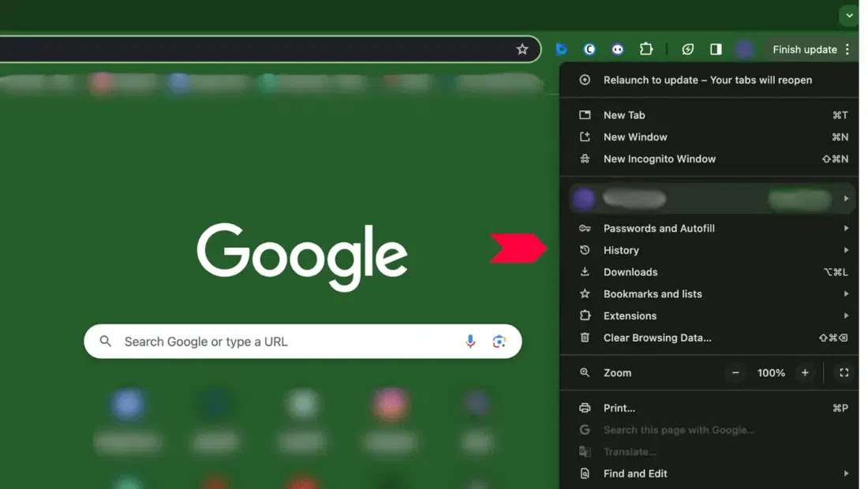Expand the Extensions submenu in the menu
The image size is (868, 489).
point(709,315)
